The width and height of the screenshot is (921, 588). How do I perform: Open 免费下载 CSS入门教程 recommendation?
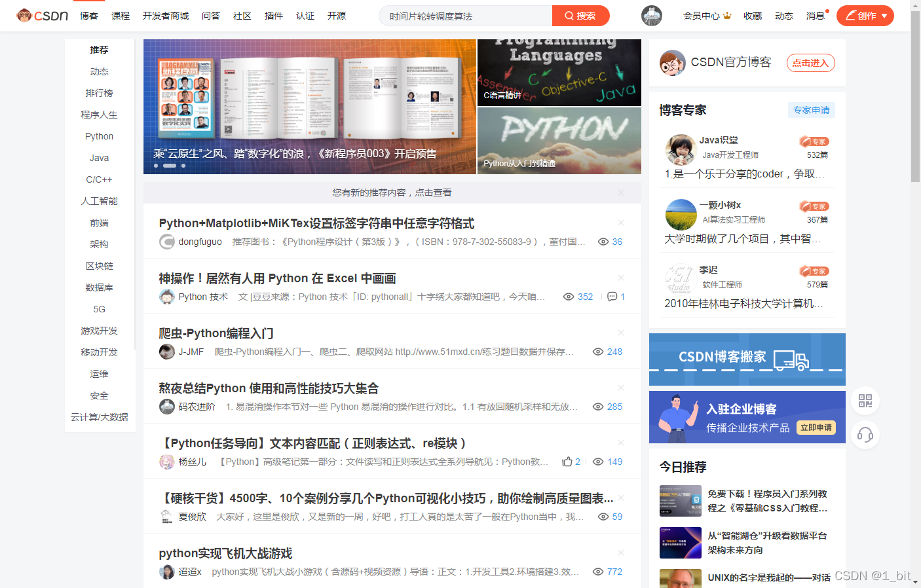coord(767,501)
